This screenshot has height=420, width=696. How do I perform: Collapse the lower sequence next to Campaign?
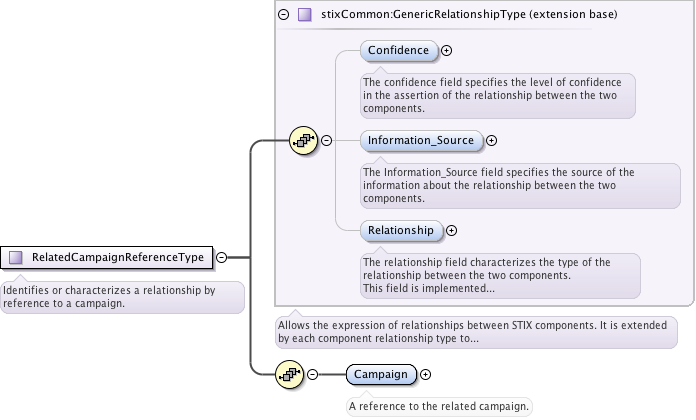(x=313, y=375)
